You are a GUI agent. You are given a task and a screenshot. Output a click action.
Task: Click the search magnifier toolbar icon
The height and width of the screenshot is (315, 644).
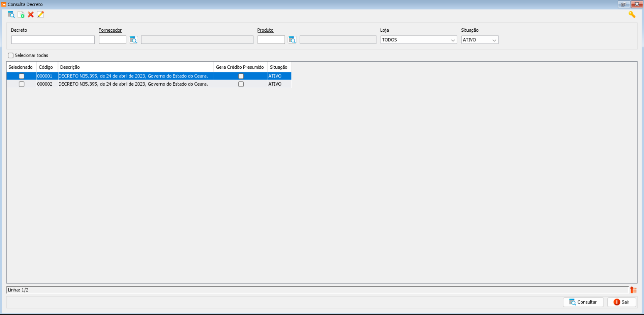11,14
